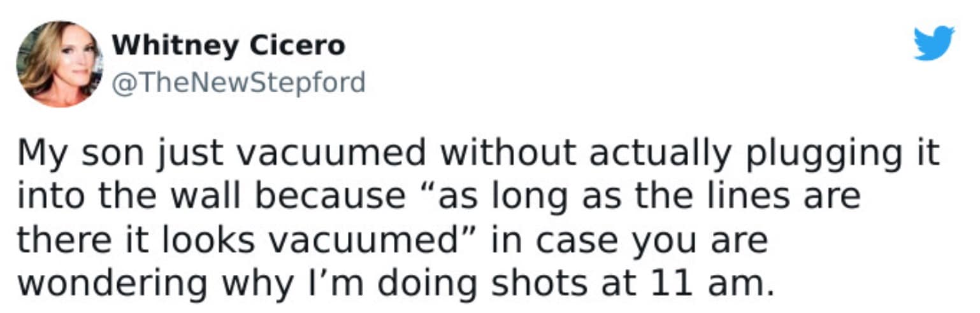Click the phrase "into the wall"

point(112,197)
